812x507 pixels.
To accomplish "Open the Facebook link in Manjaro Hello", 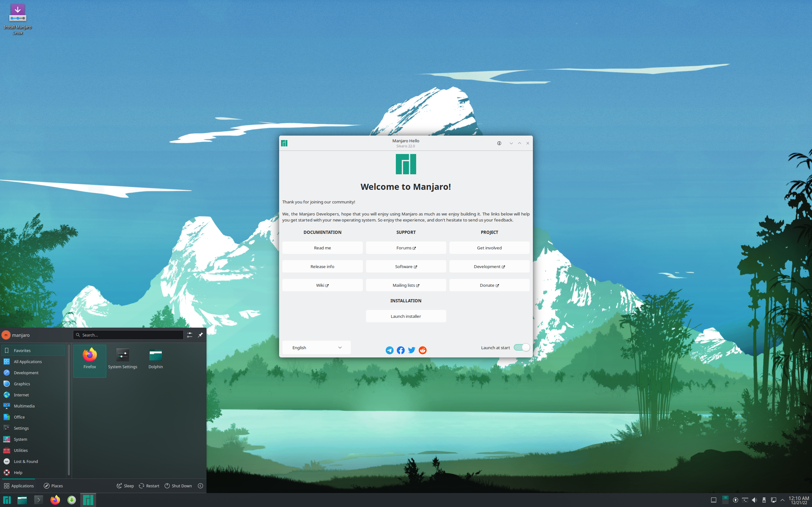I will coord(400,350).
